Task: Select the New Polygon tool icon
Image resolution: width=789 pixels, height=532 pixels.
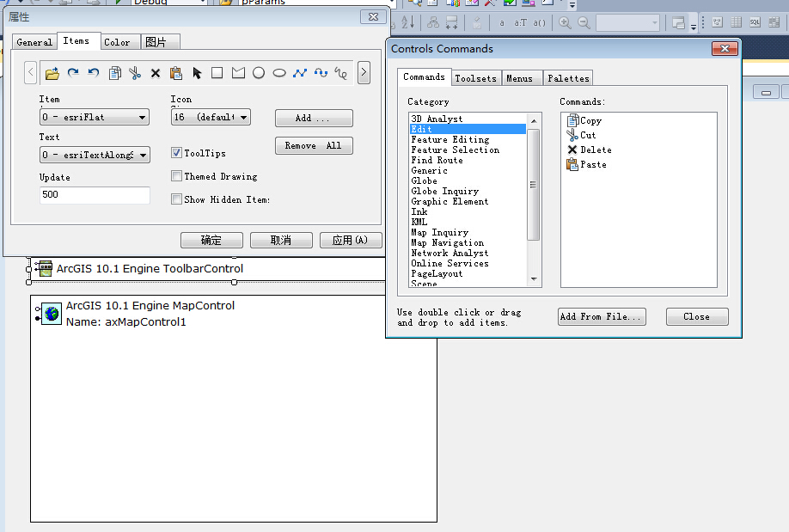Action: (x=238, y=73)
